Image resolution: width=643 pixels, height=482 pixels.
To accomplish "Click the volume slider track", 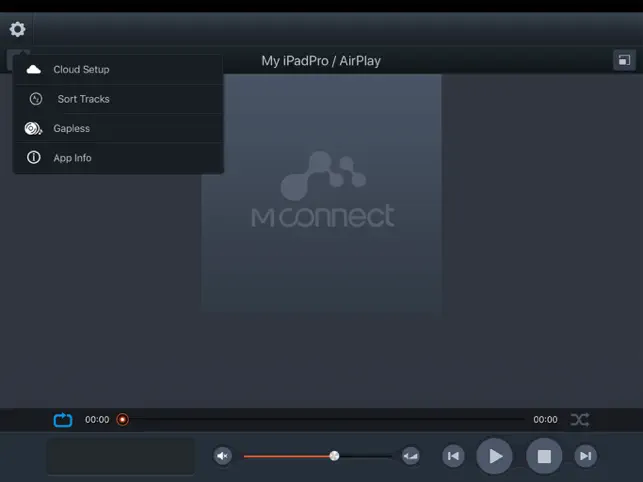I will pos(318,456).
